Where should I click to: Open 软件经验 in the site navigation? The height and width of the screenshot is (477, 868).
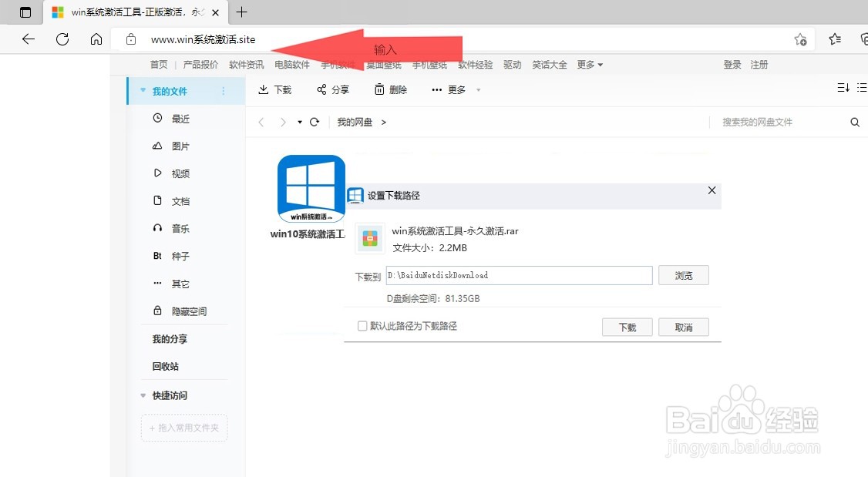click(476, 65)
